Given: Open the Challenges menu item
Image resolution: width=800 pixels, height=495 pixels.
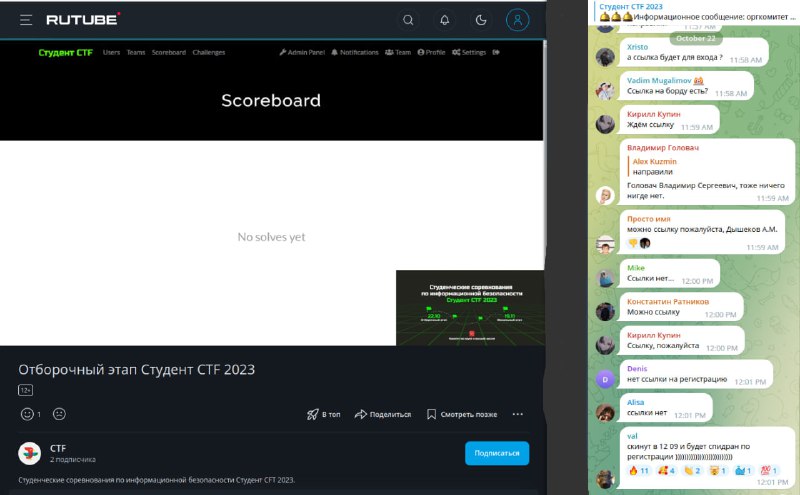Looking at the screenshot, I should [x=209, y=53].
